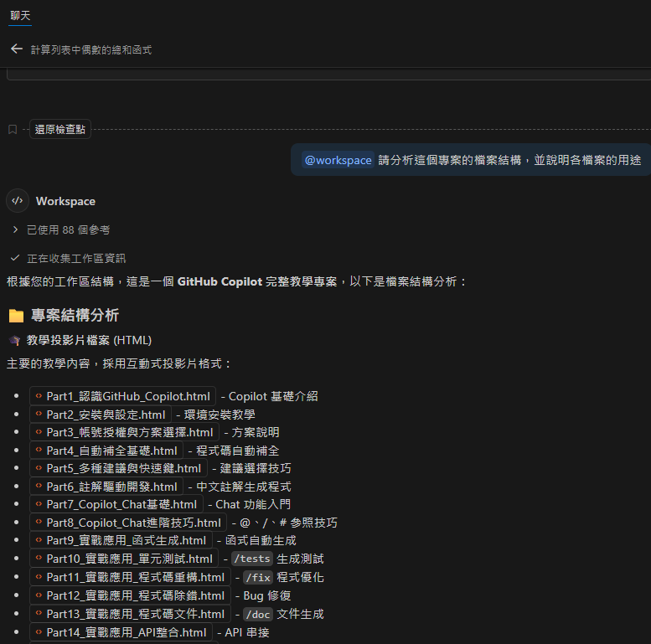The image size is (651, 644).
Task: Click the 專案結構分析 heading
Action: tap(75, 316)
